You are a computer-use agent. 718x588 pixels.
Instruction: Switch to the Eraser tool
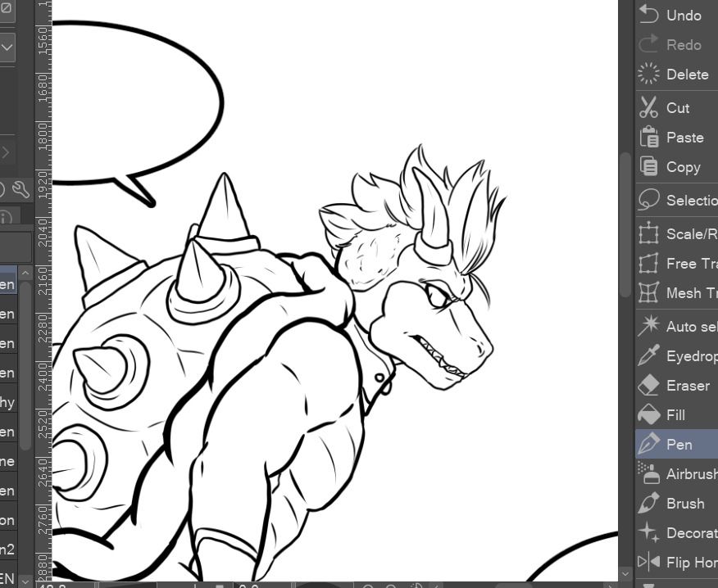pyautogui.click(x=677, y=386)
